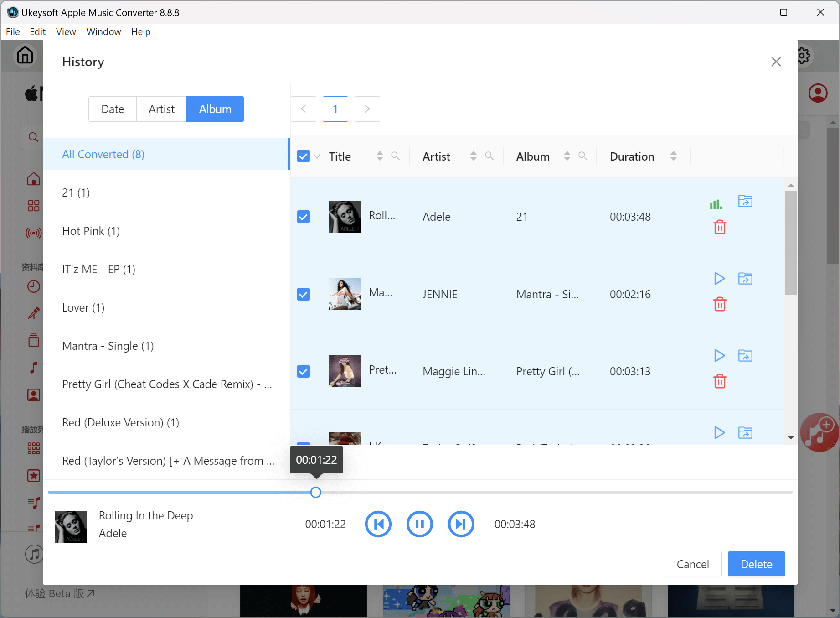Go to next page arrow
The image size is (840, 618).
pyautogui.click(x=367, y=109)
